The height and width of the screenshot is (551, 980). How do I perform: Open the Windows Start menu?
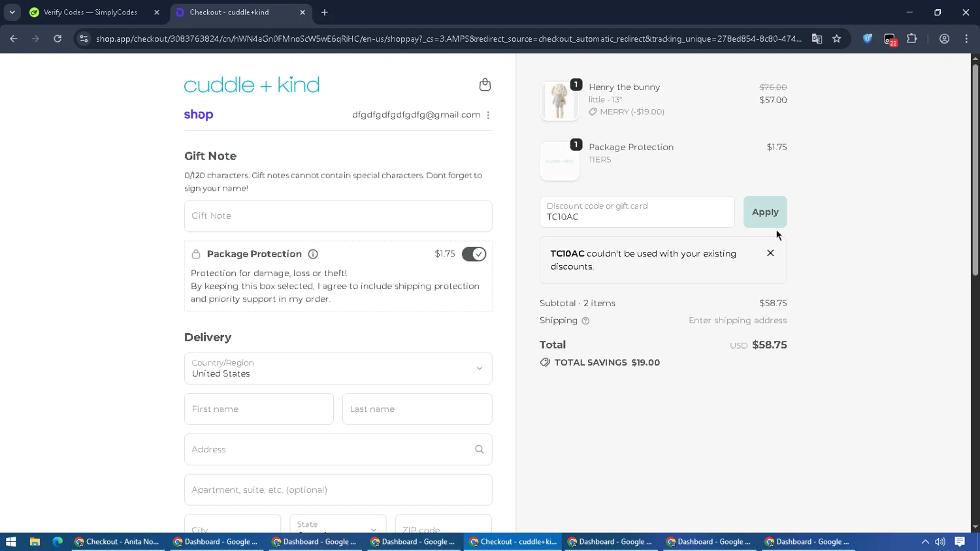coord(10,541)
